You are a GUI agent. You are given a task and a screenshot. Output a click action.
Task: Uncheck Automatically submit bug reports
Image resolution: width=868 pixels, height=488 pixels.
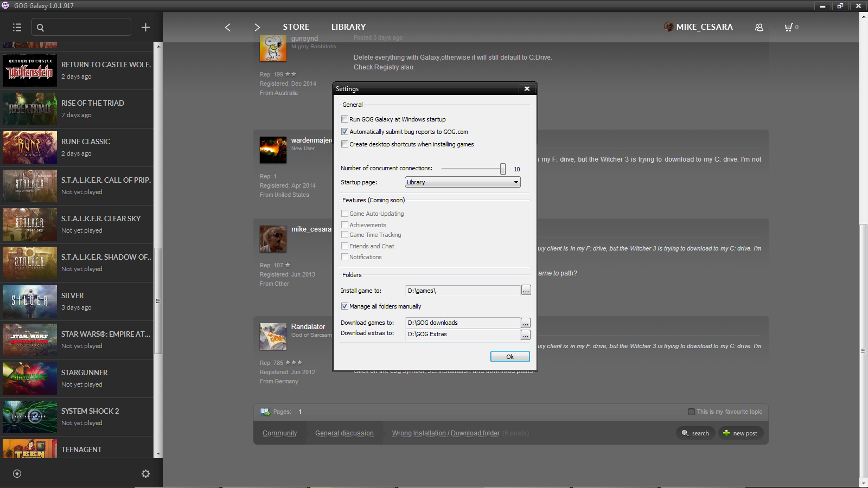[344, 132]
